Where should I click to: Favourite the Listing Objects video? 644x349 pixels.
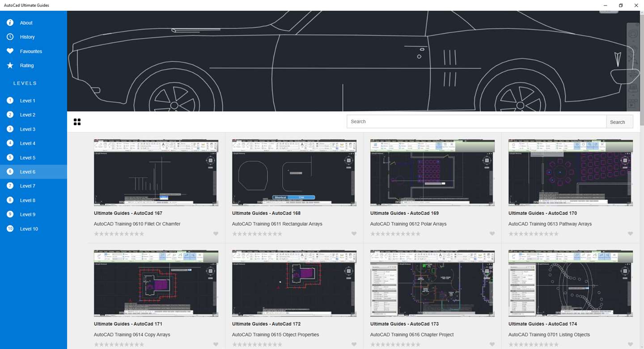631,345
